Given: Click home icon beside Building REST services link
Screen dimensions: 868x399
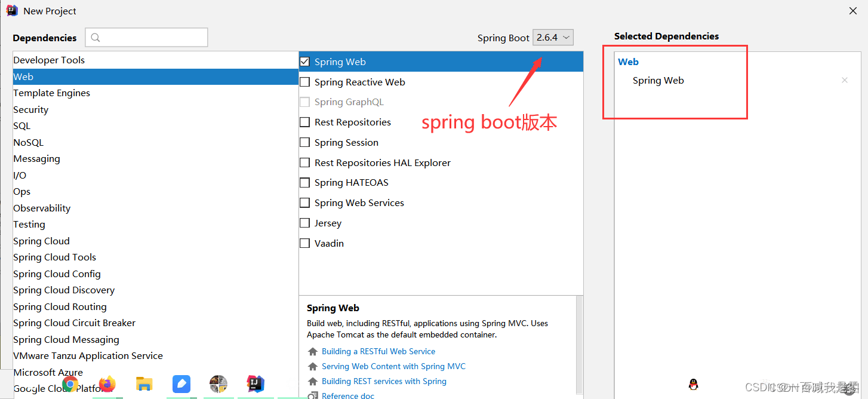Looking at the screenshot, I should (312, 381).
